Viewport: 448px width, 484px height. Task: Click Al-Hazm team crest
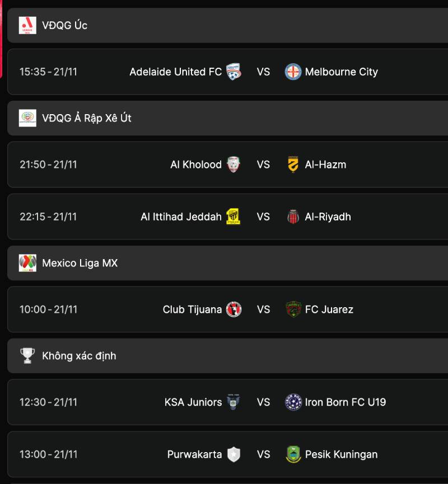click(293, 165)
